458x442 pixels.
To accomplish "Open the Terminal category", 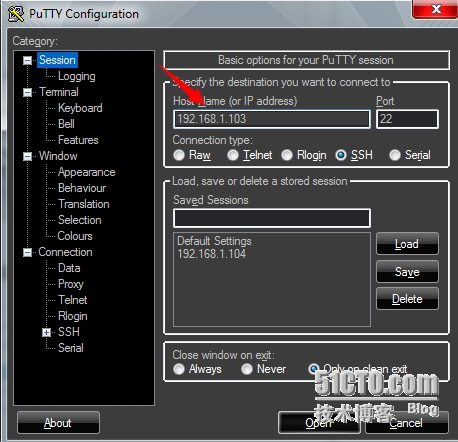I will click(x=59, y=92).
